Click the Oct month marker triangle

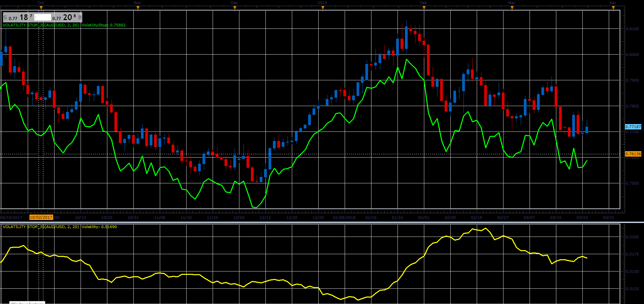pyautogui.click(x=41, y=8)
